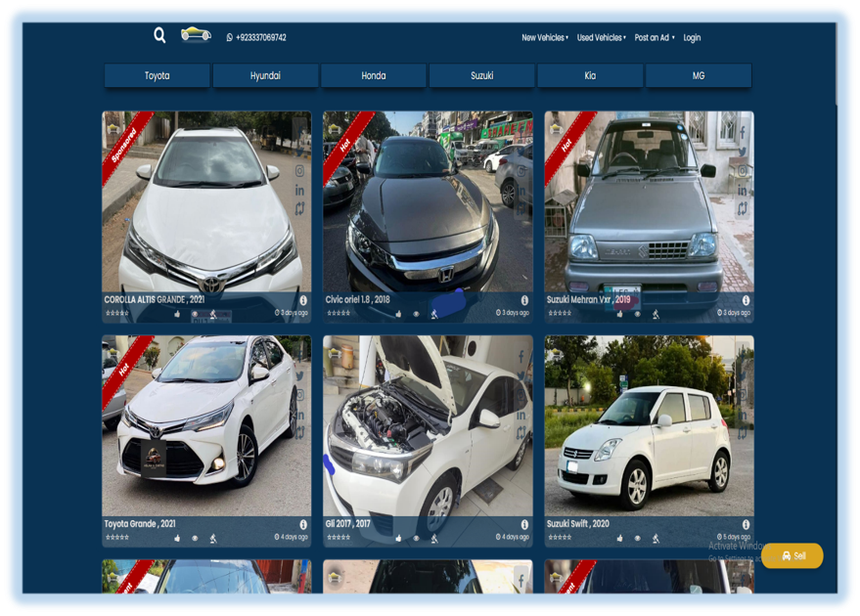
Task: Open info icon for Gli 2017
Action: (524, 524)
